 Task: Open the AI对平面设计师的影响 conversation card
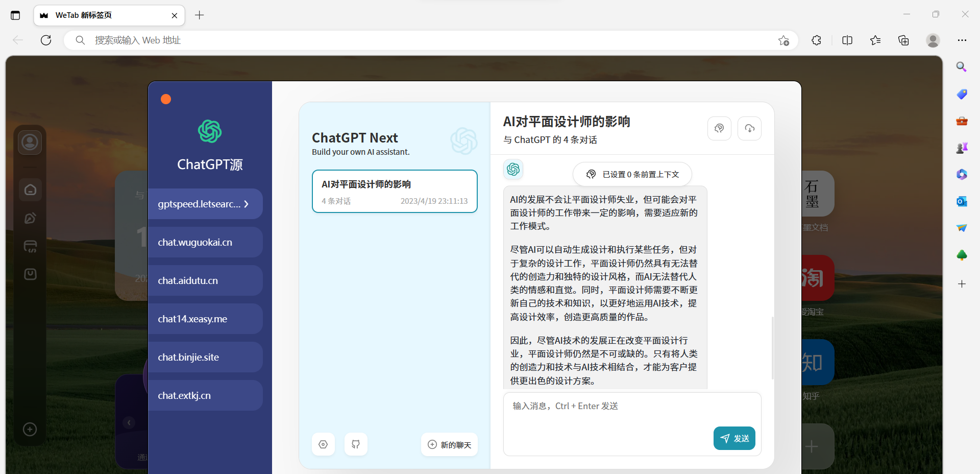pyautogui.click(x=395, y=192)
